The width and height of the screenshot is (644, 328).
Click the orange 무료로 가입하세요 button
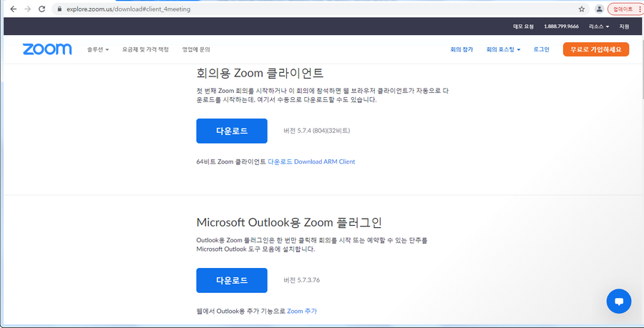click(595, 49)
